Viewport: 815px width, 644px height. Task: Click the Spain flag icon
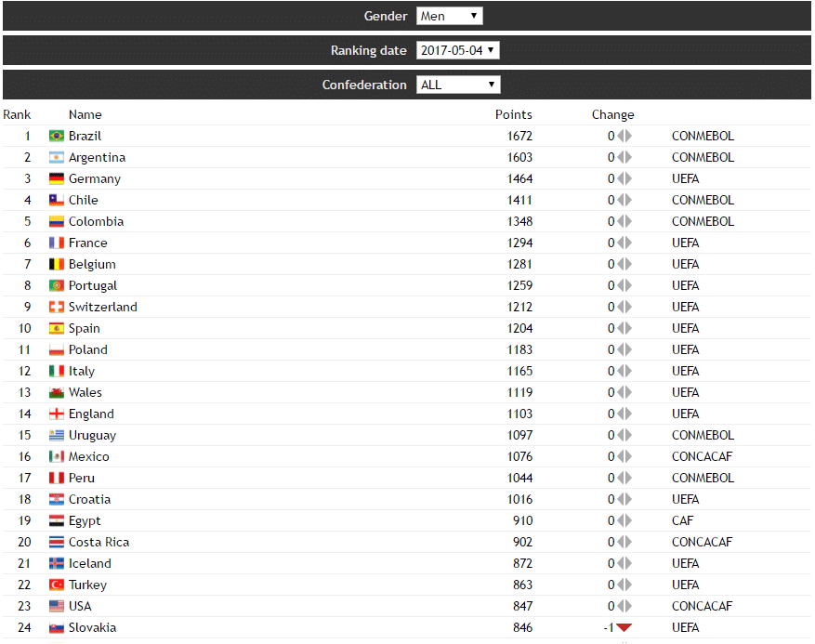(56, 328)
